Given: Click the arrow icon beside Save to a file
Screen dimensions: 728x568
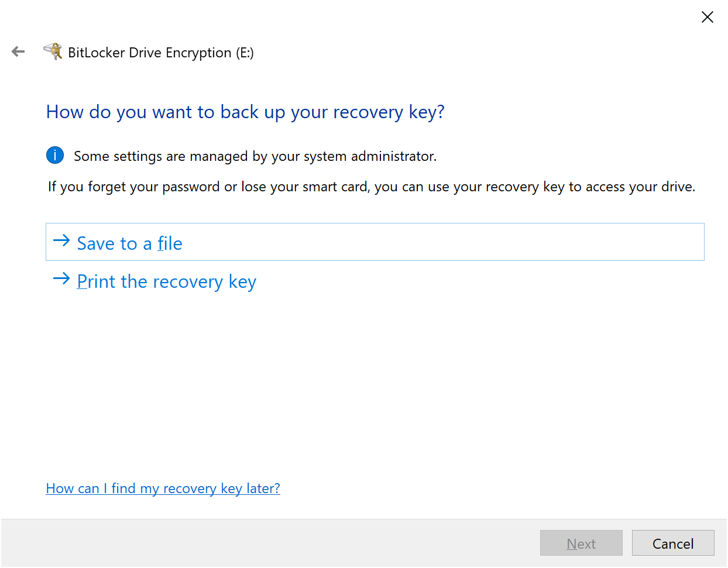Looking at the screenshot, I should (x=61, y=240).
